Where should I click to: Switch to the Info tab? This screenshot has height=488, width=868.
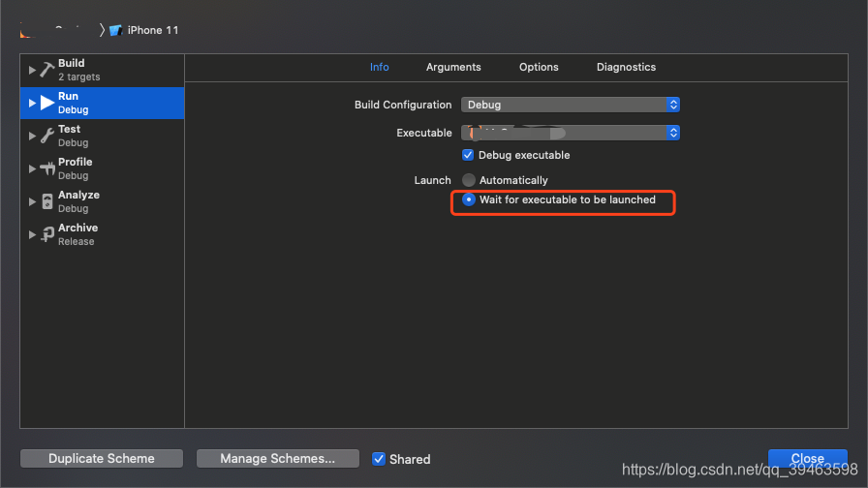pos(379,67)
